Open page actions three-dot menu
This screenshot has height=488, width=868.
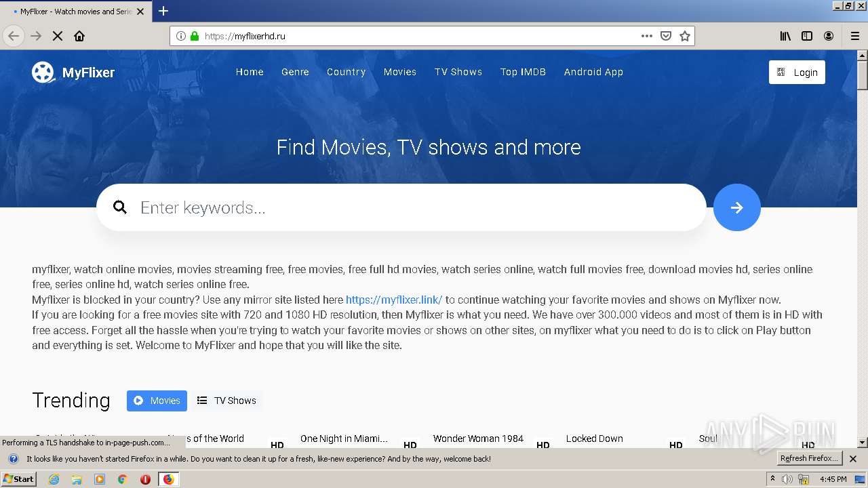[647, 36]
